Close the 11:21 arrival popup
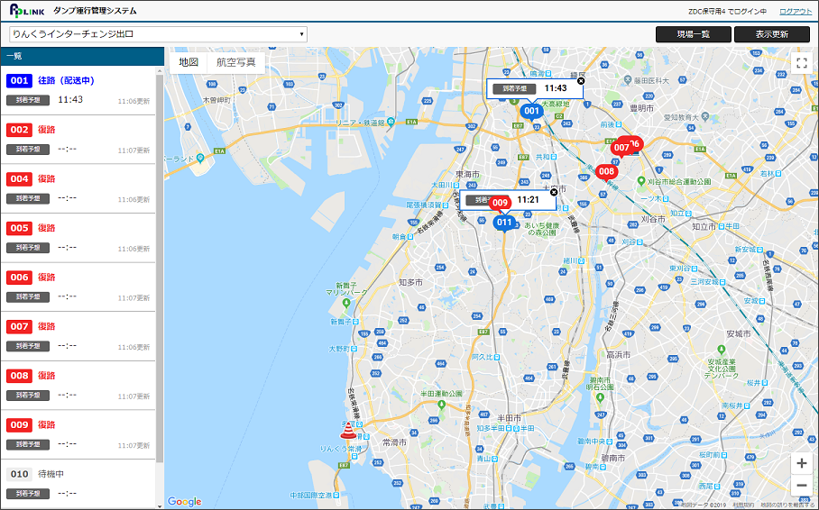This screenshot has height=510, width=819. [554, 192]
